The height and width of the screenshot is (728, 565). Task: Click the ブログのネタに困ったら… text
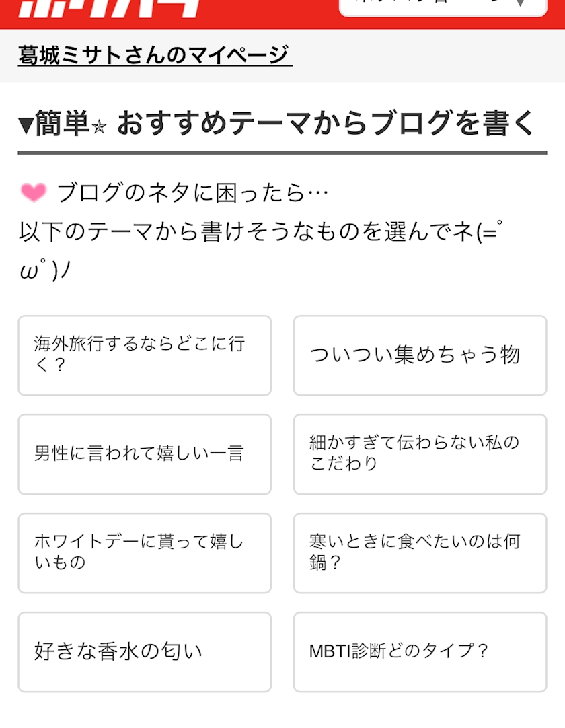(192, 194)
